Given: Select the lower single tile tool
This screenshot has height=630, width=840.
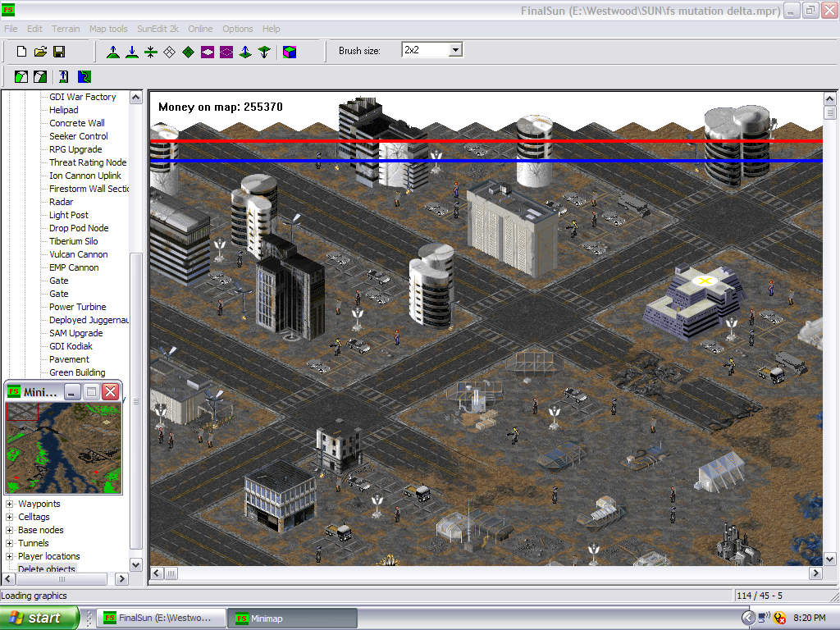Looking at the screenshot, I should click(264, 52).
